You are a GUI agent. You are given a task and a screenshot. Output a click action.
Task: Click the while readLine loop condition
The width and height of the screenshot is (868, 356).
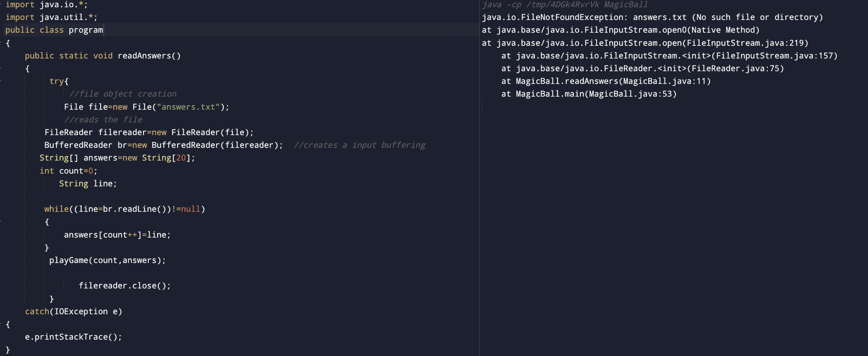coord(124,209)
